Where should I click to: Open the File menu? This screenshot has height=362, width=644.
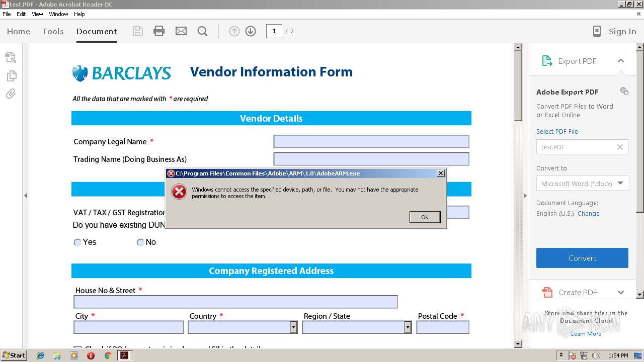click(x=7, y=14)
